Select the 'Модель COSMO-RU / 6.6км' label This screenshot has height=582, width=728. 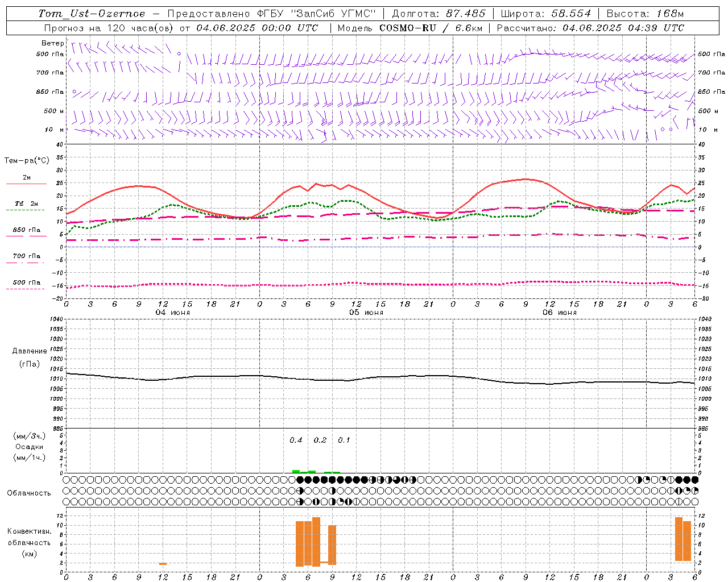pos(409,28)
